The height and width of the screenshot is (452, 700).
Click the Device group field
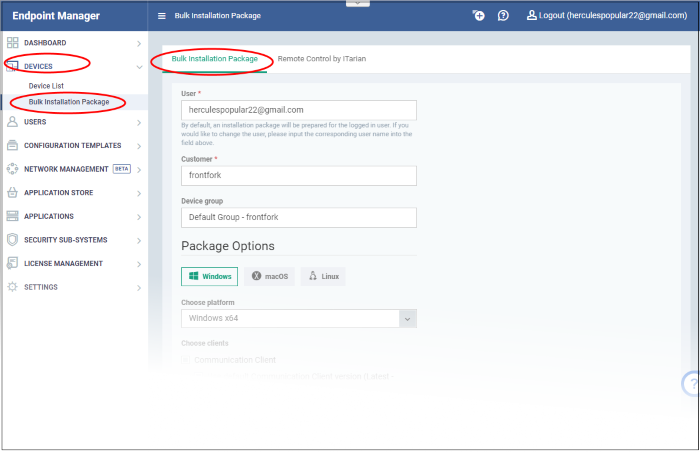(x=299, y=218)
